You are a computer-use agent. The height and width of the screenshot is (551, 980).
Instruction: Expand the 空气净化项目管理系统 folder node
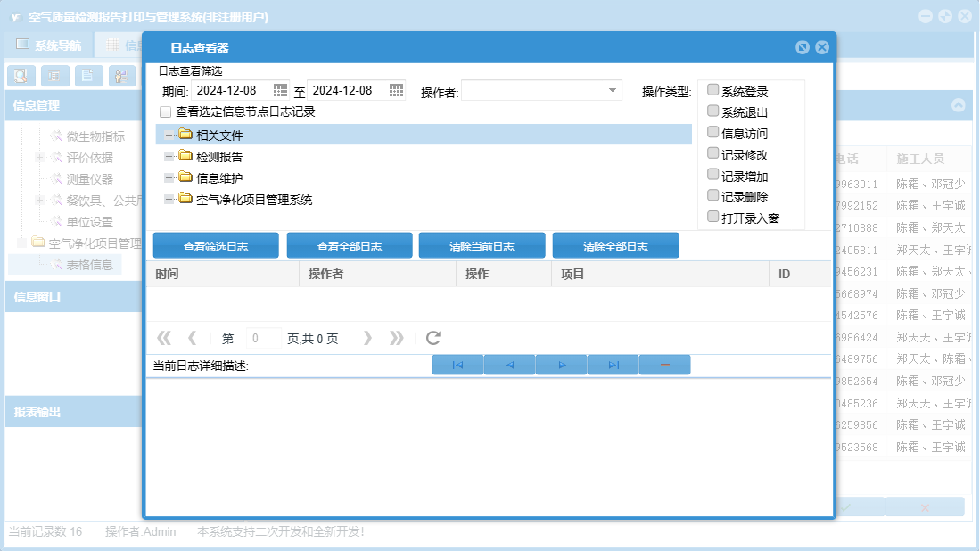coord(169,199)
